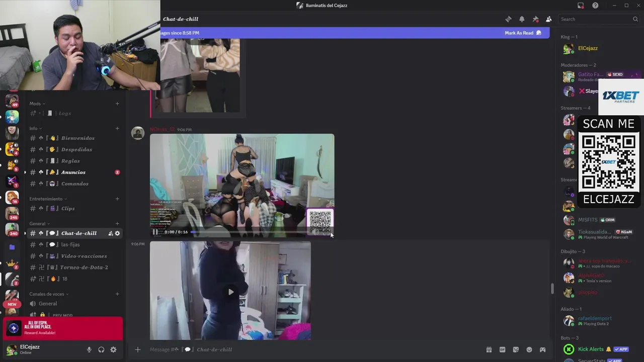Collapse the Entretenimiento category
The image size is (644, 362).
[48, 199]
